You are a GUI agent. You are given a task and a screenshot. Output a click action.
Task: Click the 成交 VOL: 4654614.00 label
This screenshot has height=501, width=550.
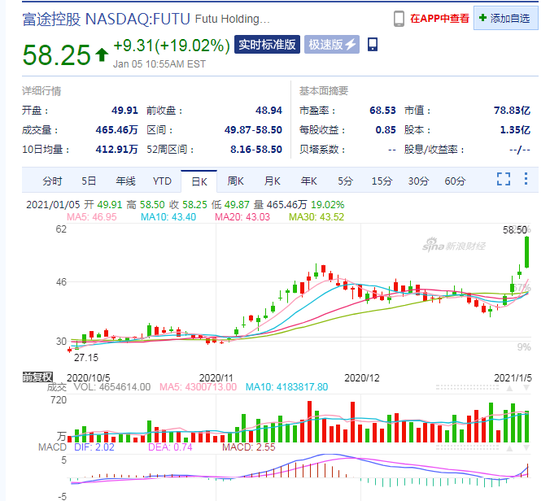pos(99,387)
